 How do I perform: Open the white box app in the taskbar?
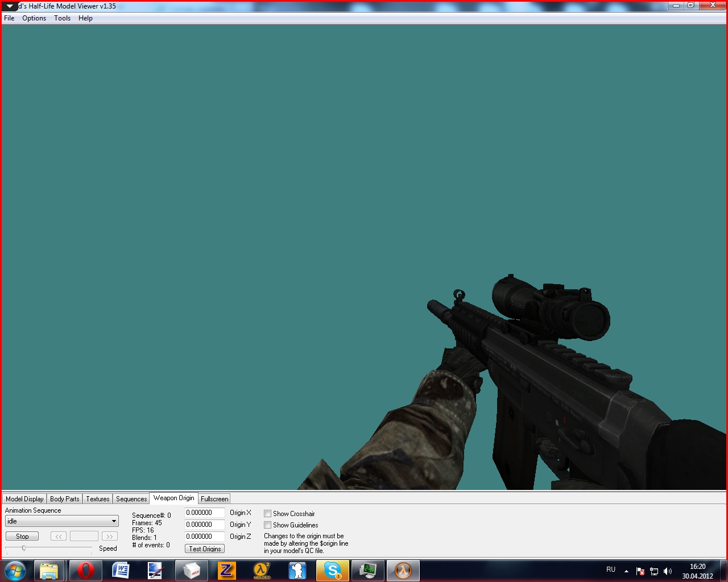(x=192, y=570)
